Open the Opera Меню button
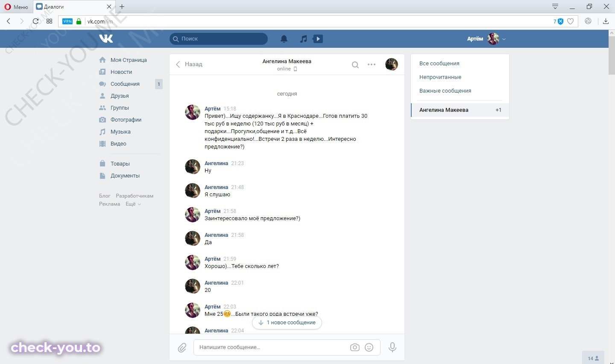Image resolution: width=615 pixels, height=364 pixels. [16, 7]
